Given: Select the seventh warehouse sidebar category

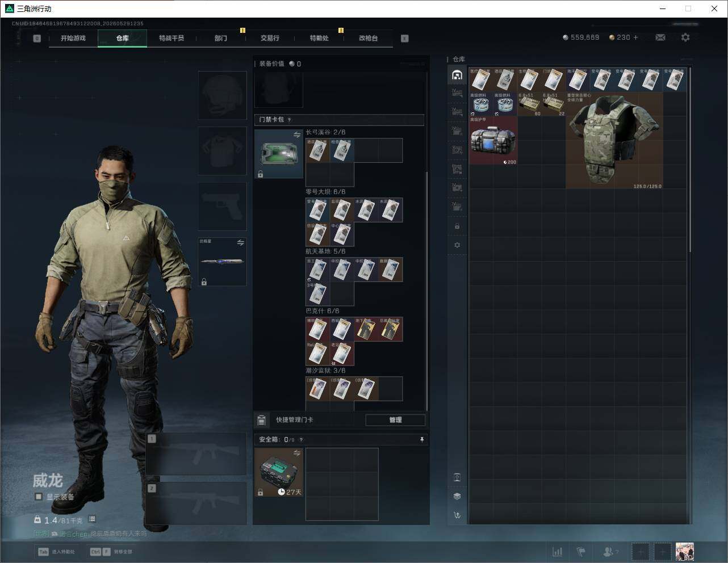Looking at the screenshot, I should pyautogui.click(x=457, y=187).
